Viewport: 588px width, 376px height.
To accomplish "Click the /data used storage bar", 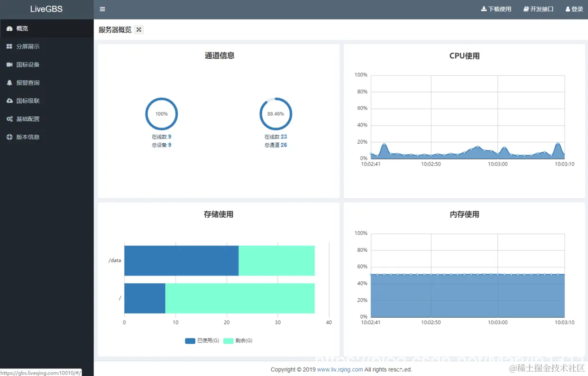I will [181, 260].
